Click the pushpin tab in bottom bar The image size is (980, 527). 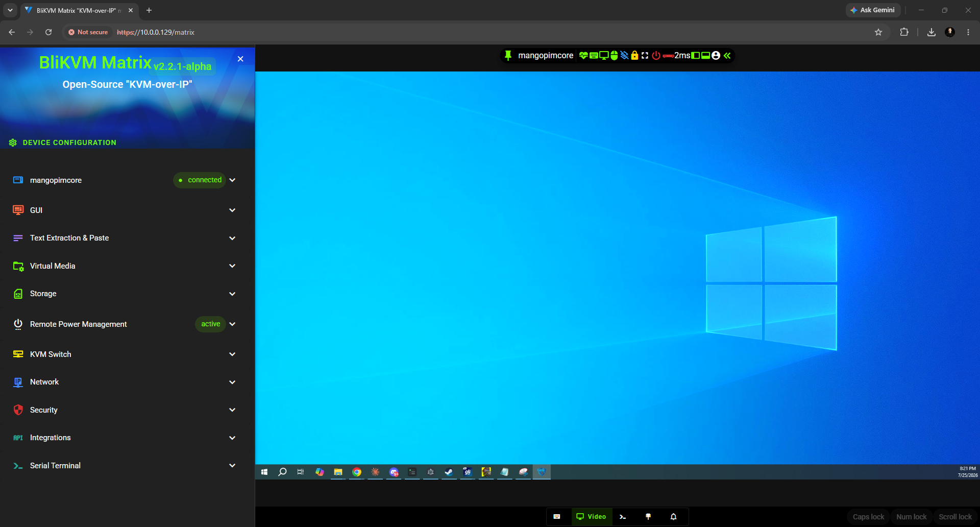[x=648, y=516]
